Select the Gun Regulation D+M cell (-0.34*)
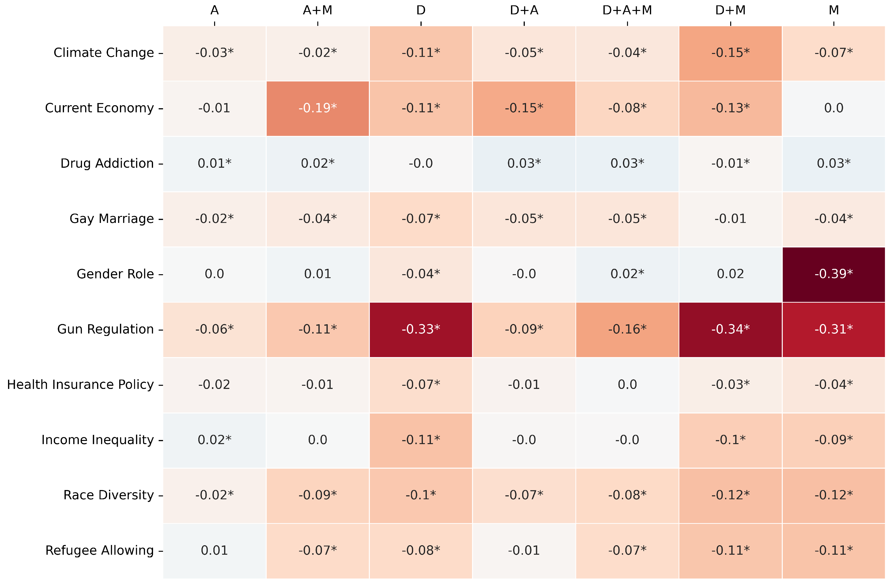This screenshot has height=588, width=892. tap(730, 329)
